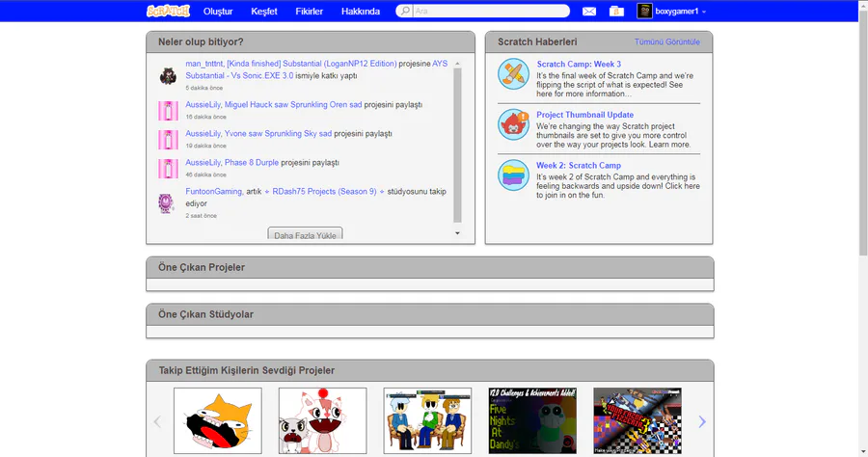Click Scratch Camp Week 3 paintbrush icon
This screenshot has height=457, width=868.
[x=513, y=73]
